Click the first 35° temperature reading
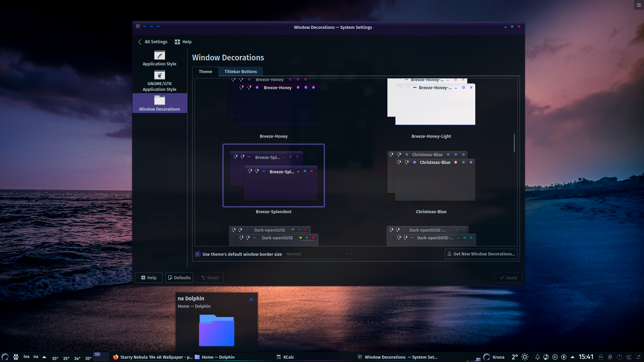Image resolution: width=644 pixels, height=362 pixels. coord(55,358)
